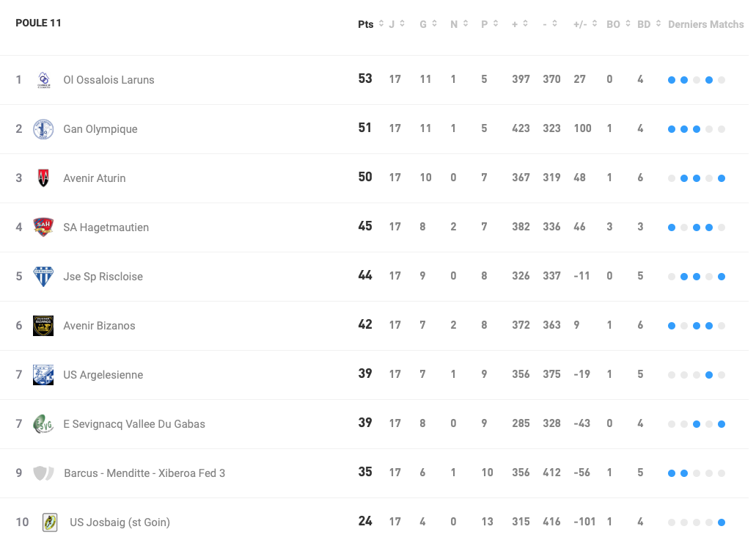Image resolution: width=756 pixels, height=554 pixels.
Task: Click Ol Ossalois Laruns first recent-match dot
Action: tap(672, 80)
